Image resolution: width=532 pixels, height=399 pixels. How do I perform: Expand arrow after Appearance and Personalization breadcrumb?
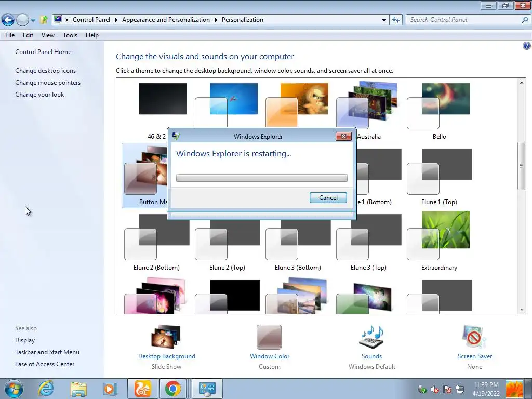[216, 20]
